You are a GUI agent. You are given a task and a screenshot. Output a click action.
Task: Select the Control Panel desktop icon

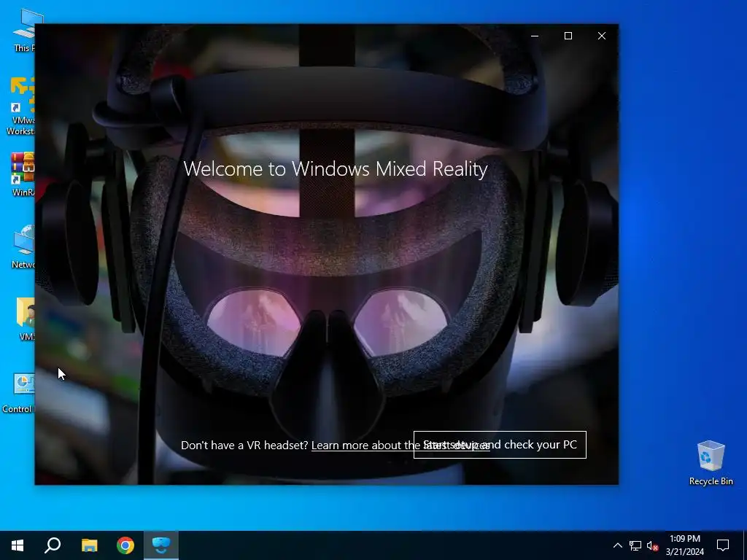click(18, 393)
